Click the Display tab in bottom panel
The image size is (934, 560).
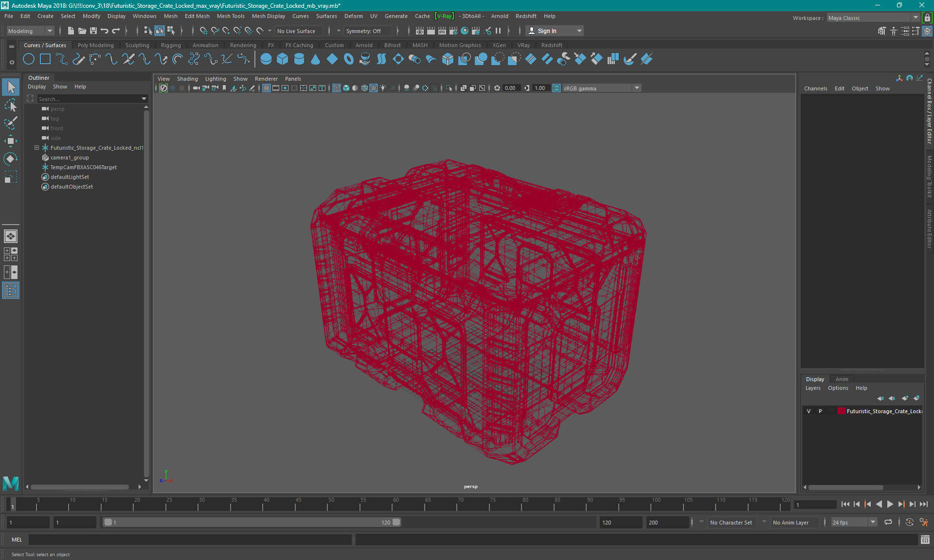pyautogui.click(x=815, y=378)
